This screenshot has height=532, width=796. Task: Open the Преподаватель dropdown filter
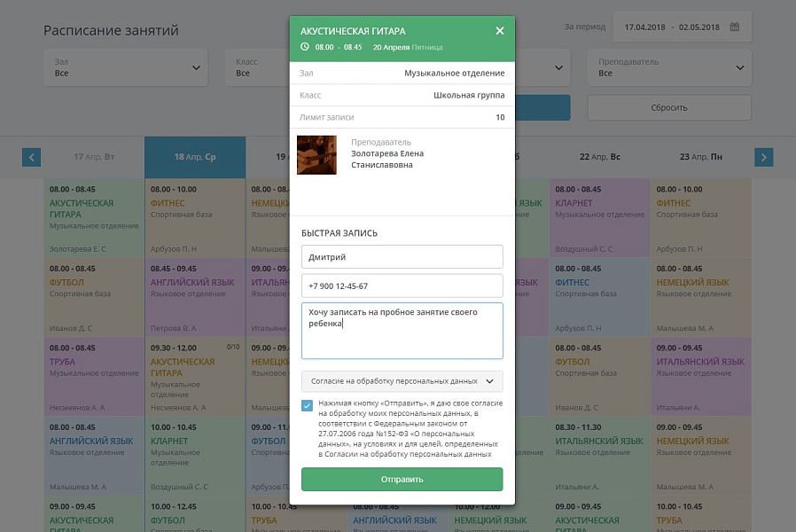(669, 67)
